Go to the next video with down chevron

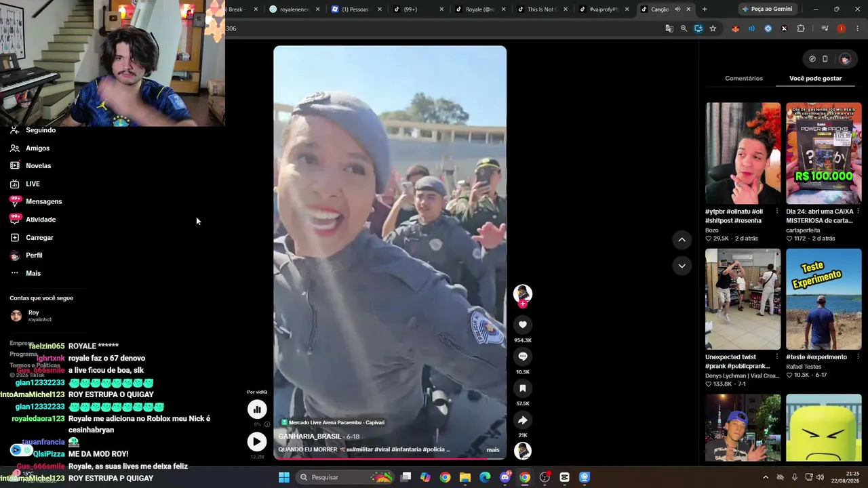tap(682, 266)
